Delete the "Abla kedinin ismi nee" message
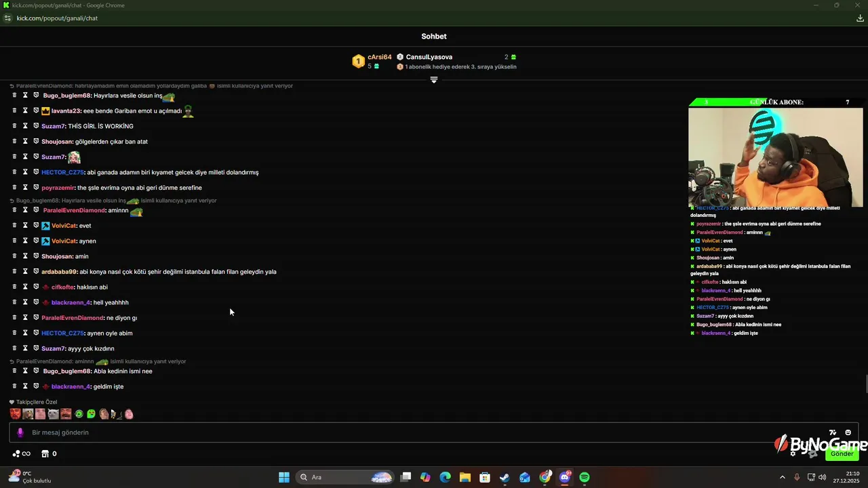Image resolution: width=868 pixels, height=488 pixels. pos(14,371)
